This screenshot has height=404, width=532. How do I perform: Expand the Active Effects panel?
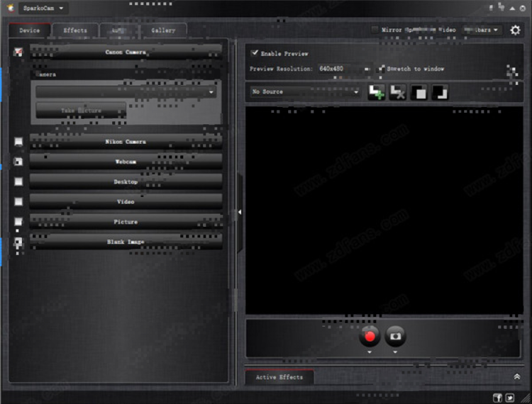516,376
